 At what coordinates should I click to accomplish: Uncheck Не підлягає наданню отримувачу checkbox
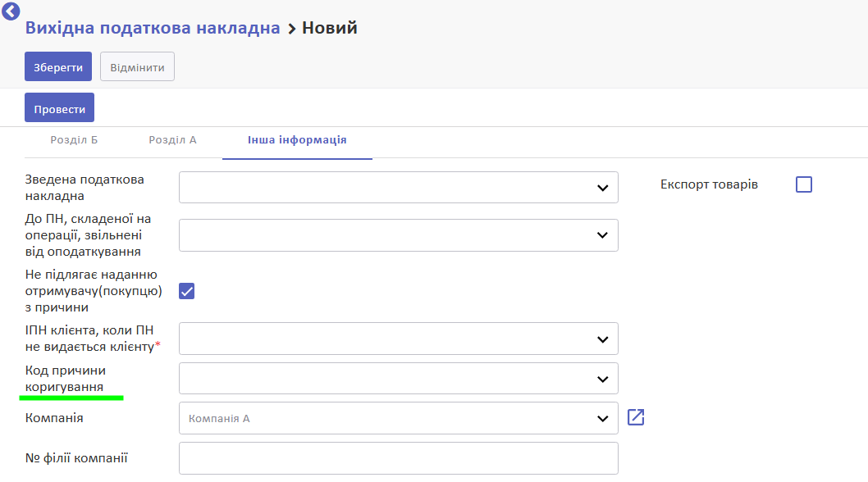click(x=186, y=291)
